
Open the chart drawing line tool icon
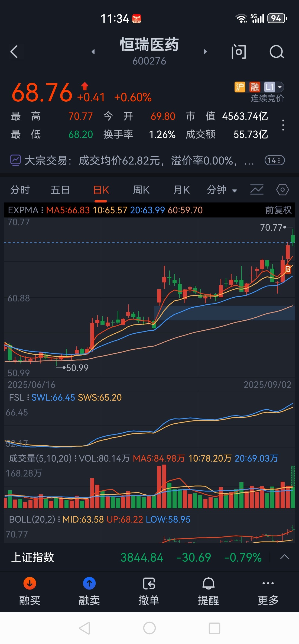coord(257,190)
